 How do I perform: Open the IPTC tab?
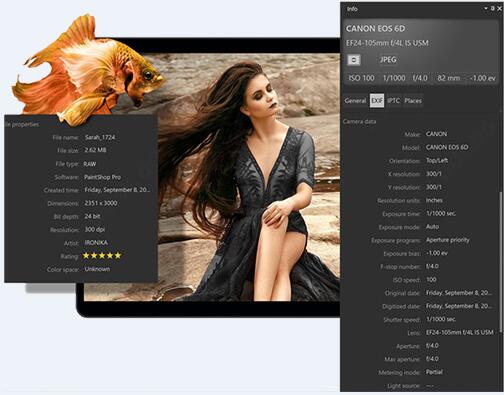[393, 101]
